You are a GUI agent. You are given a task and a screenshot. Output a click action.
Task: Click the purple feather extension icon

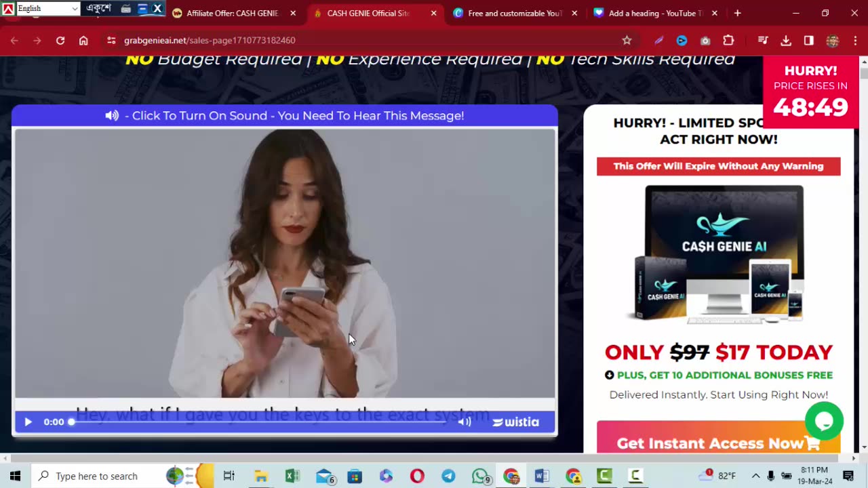pyautogui.click(x=658, y=41)
